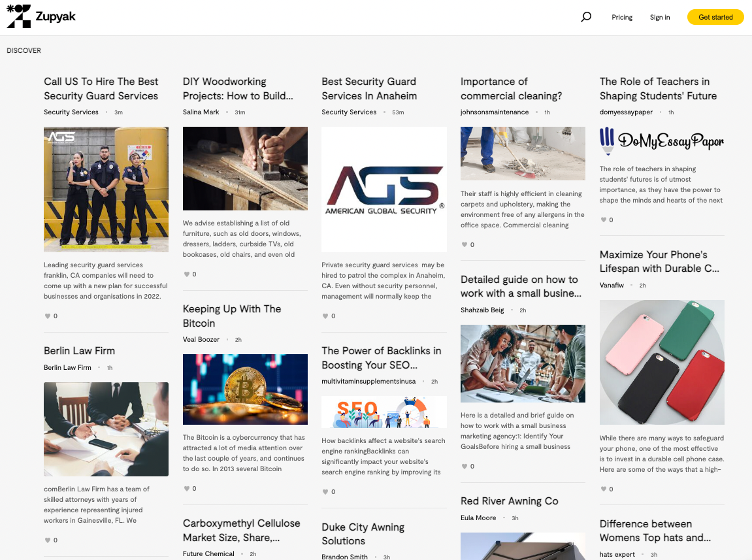View Eula Moore author profile
Image resolution: width=752 pixels, height=560 pixels.
tap(478, 518)
